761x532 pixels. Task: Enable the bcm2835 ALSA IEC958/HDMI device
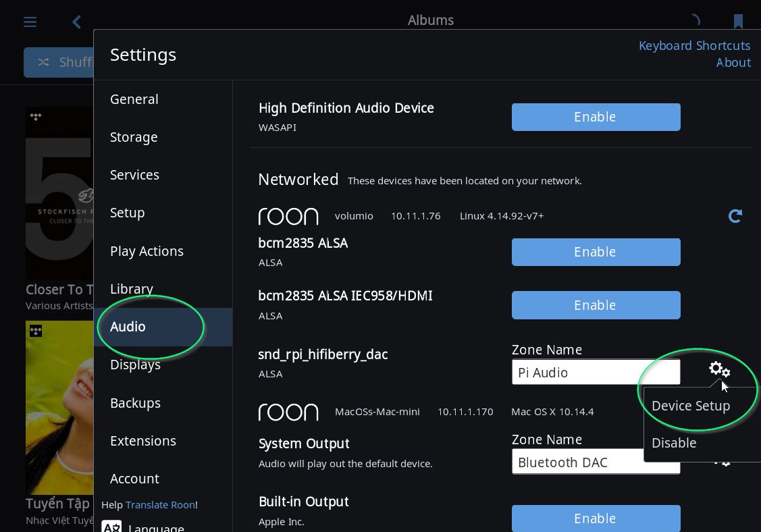596,305
